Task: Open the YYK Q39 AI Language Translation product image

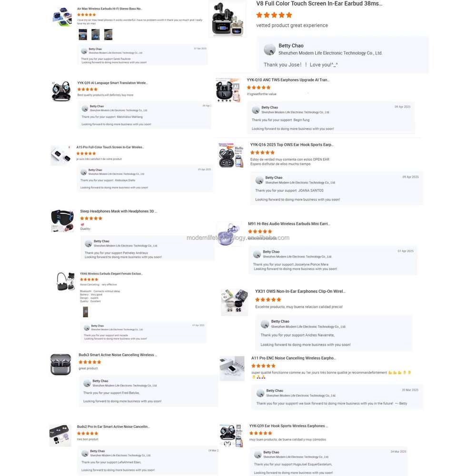Action: (61, 91)
